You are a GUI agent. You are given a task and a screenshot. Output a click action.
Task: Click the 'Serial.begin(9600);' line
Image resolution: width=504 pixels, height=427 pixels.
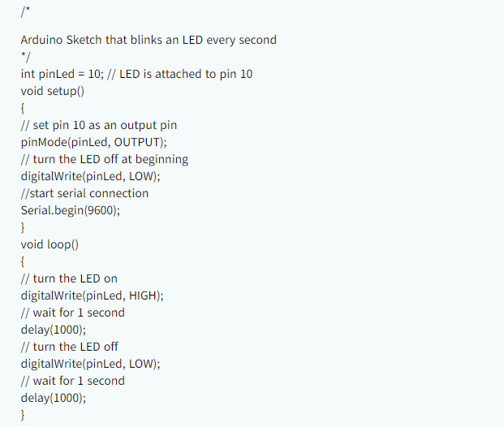pyautogui.click(x=75, y=210)
